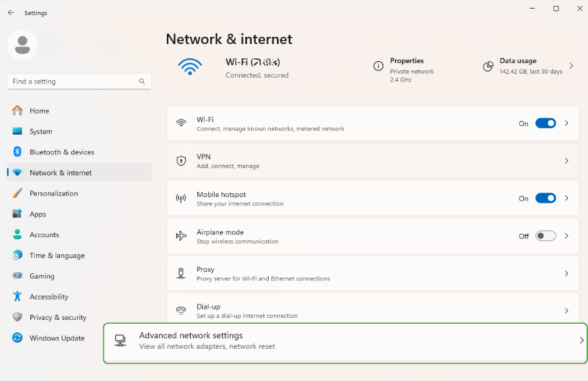Open the System settings category
The image size is (588, 381).
pos(41,131)
